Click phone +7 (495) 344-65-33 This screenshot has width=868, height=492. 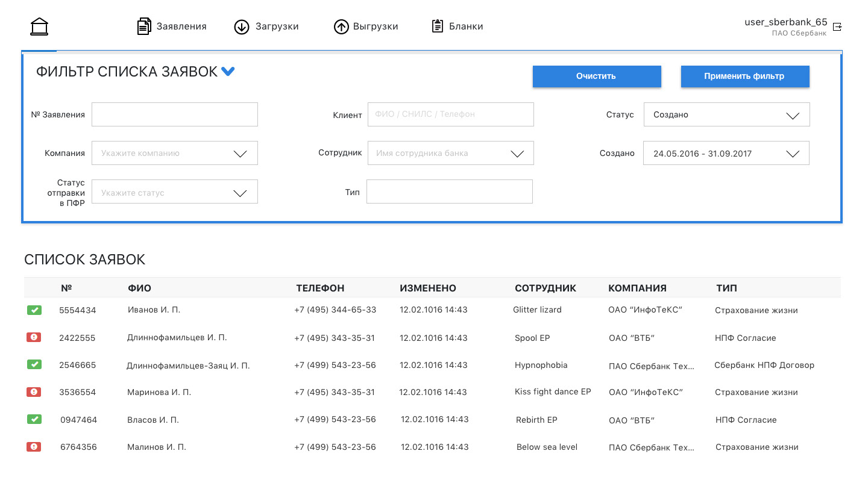tap(335, 310)
